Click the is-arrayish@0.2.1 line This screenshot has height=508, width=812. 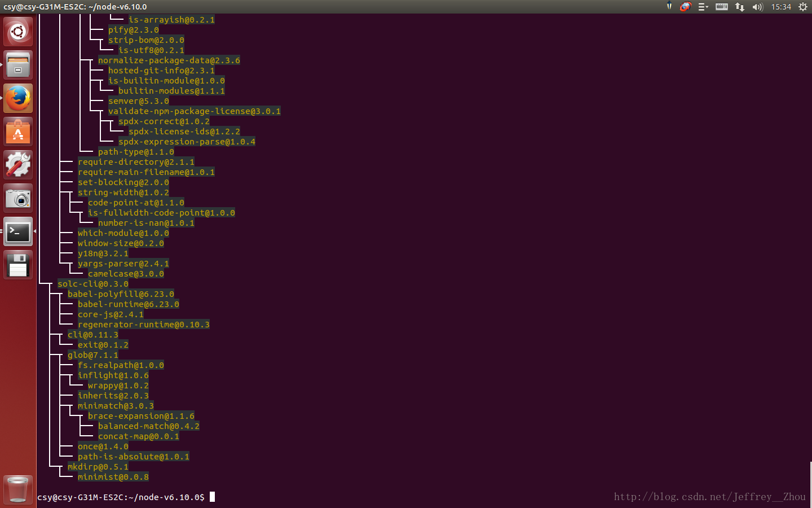171,20
